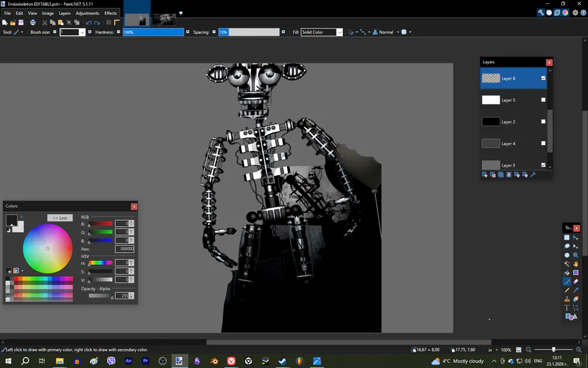Click the Save icon in toolbar
Screen dimensions: 588x368
(21, 22)
